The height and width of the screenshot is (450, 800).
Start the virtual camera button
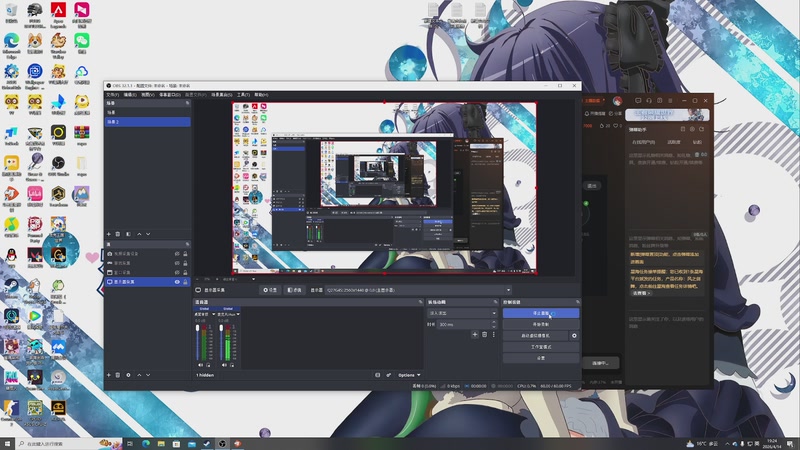(535, 336)
